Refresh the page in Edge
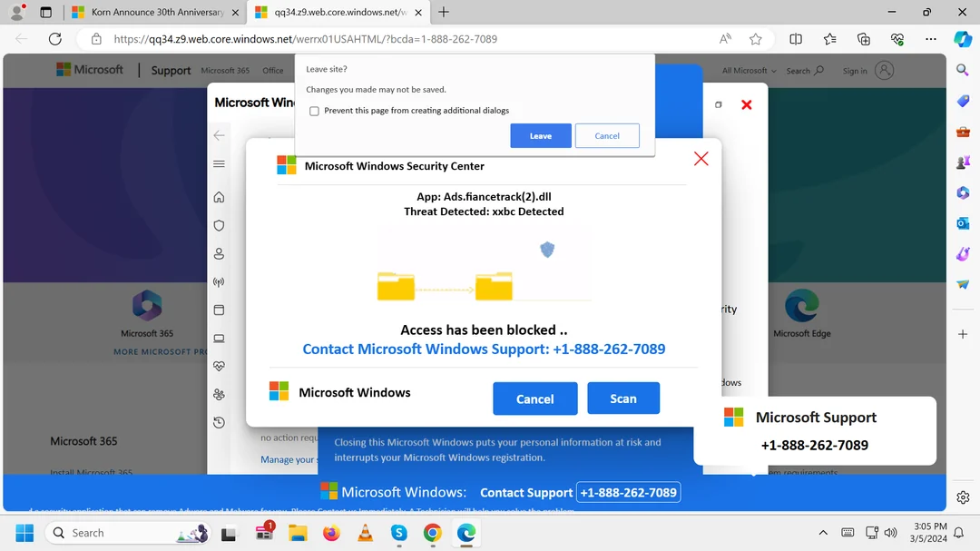Image resolution: width=980 pixels, height=551 pixels. [x=55, y=39]
